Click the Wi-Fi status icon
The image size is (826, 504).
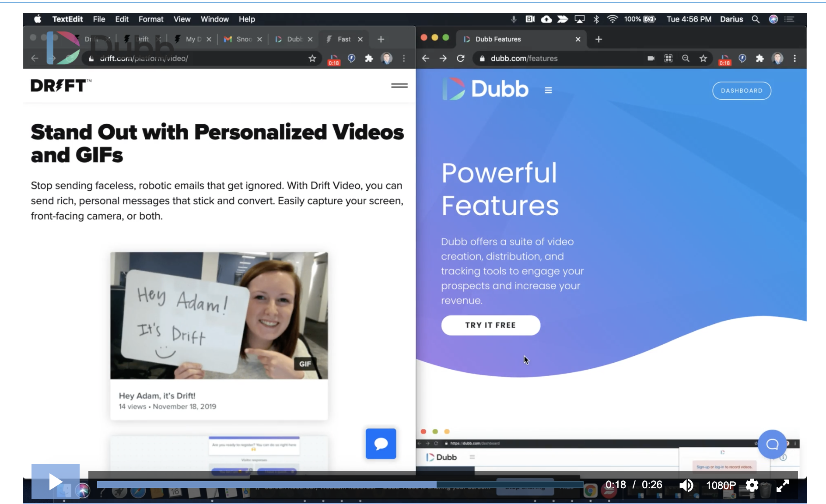coord(612,19)
